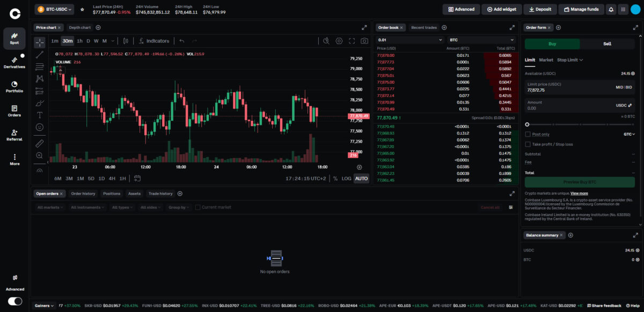Undo the last chart action
Viewport: 644px width, 312px height.
(x=182, y=41)
